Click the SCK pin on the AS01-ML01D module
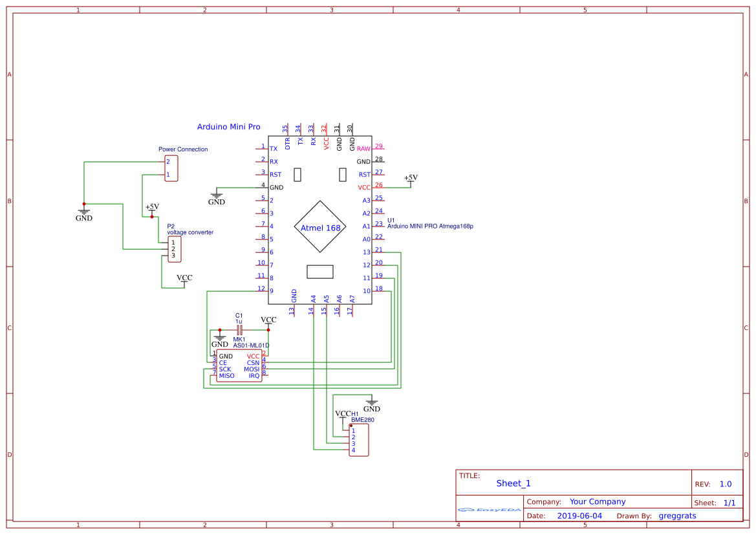 pyautogui.click(x=224, y=369)
